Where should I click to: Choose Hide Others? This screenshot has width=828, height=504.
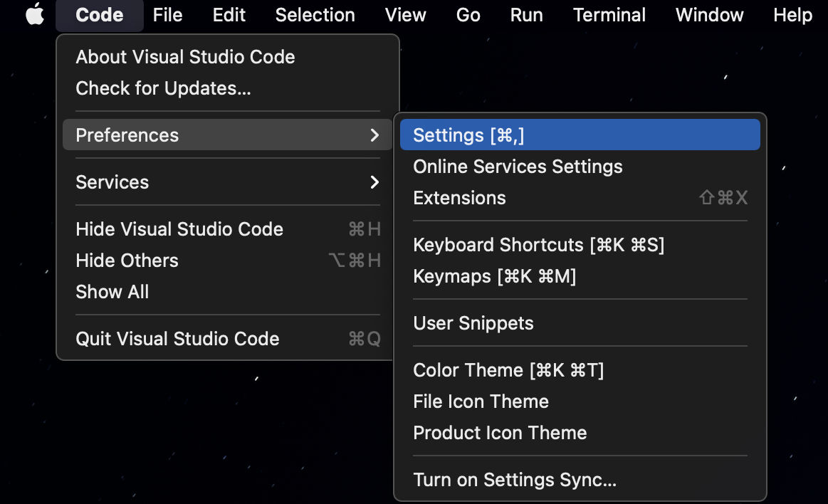click(x=228, y=260)
